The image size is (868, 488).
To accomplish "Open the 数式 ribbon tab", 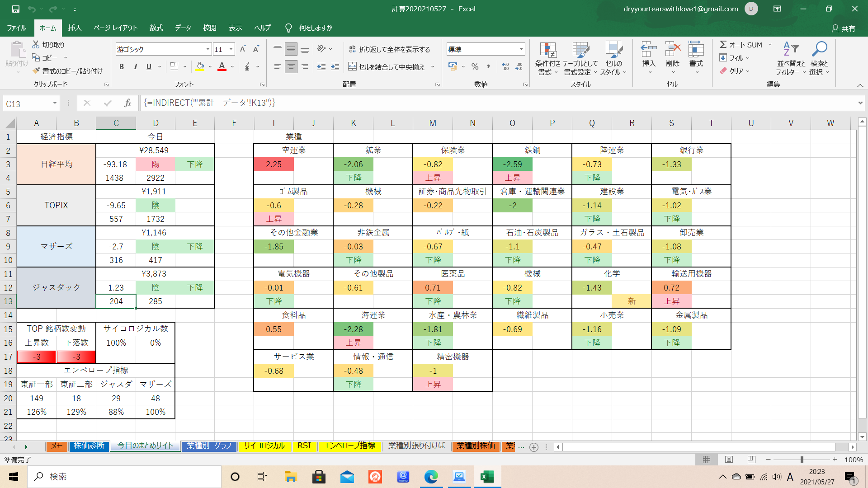I will pyautogui.click(x=156, y=28).
